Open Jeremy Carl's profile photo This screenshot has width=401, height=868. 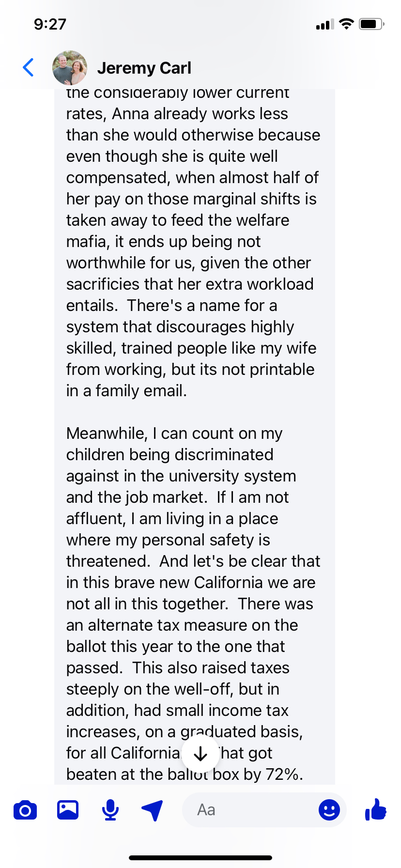tap(70, 68)
